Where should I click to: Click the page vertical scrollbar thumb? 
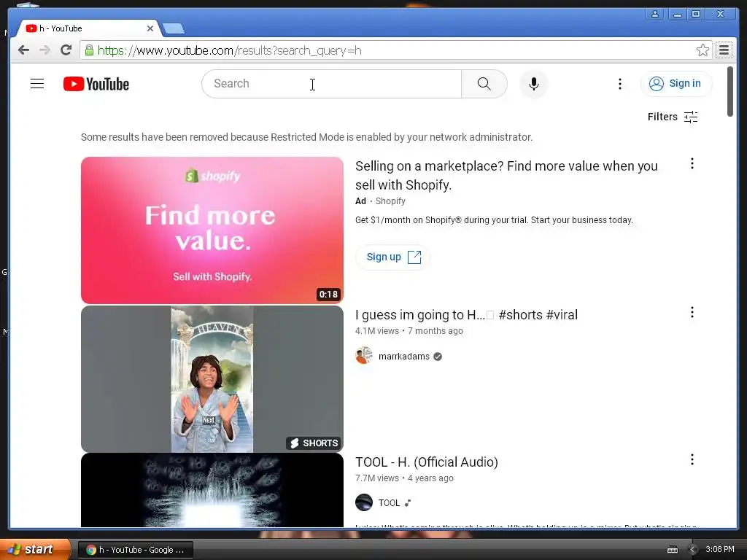click(729, 91)
